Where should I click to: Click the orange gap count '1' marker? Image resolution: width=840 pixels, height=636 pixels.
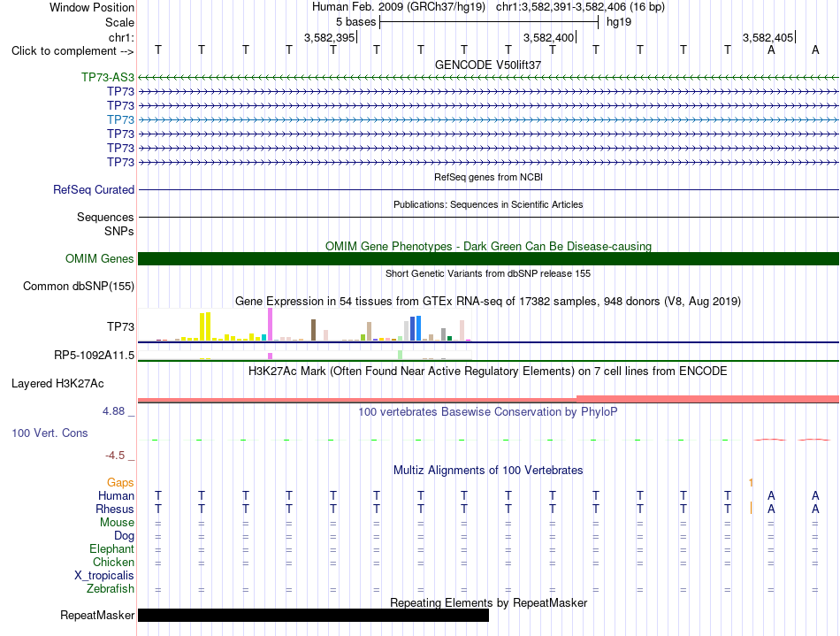tap(751, 483)
